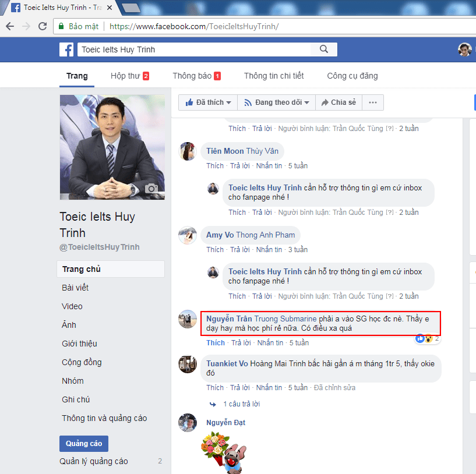This screenshot has width=476, height=474.
Task: Click the browser address bar URL
Action: [x=194, y=26]
